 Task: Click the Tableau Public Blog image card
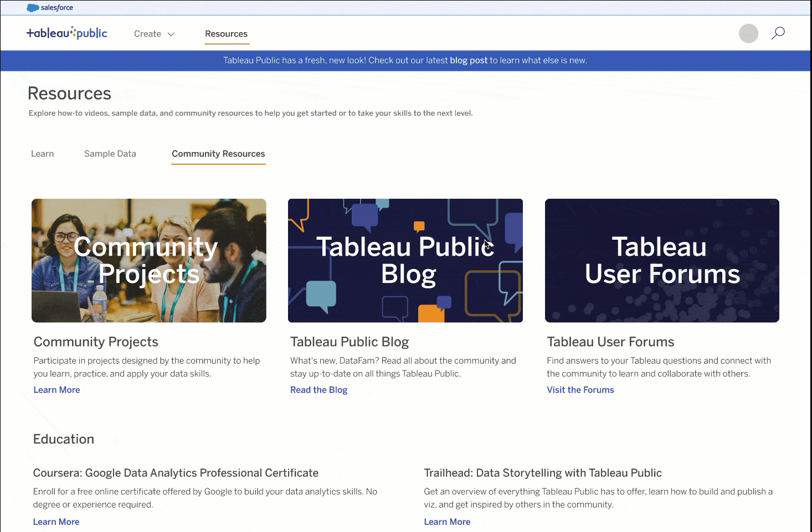coord(405,260)
